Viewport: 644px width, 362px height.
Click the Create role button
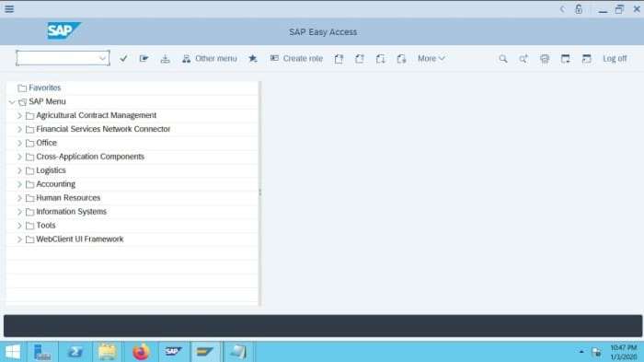point(296,58)
